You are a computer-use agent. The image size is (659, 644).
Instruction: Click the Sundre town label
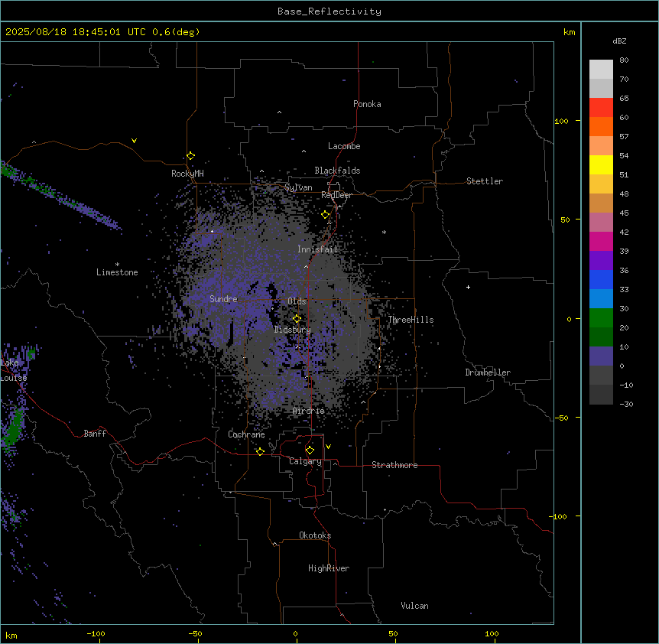pyautogui.click(x=223, y=299)
